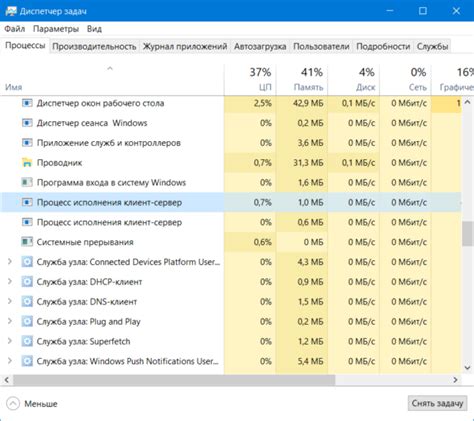The image size is (474, 421).
Task: Click the 5,4 МБ memory value
Action: click(310, 361)
